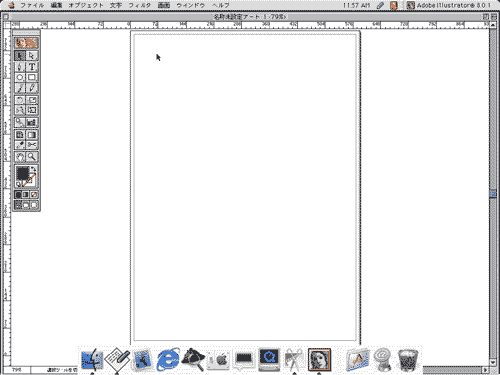Viewport: 500px width, 375px height.
Task: Select the Zoom magnifier tool
Action: tap(32, 156)
